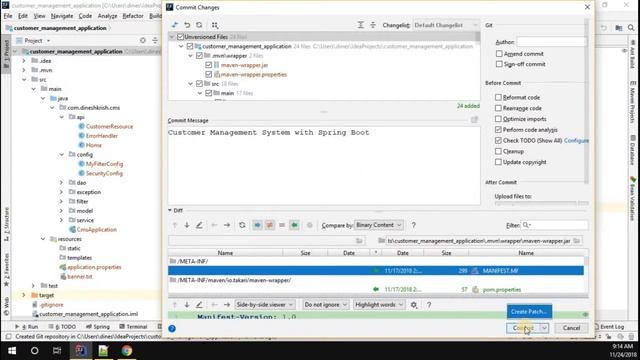640x360 pixels.
Task: Click the browse folder icon for the maven-wrapper.jar path
Action: point(577,241)
